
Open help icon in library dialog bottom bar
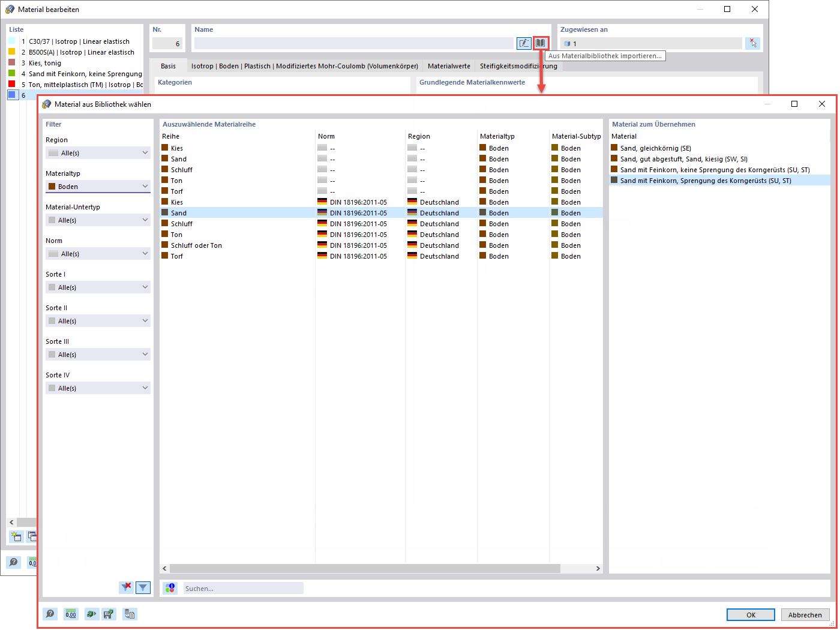[50, 614]
